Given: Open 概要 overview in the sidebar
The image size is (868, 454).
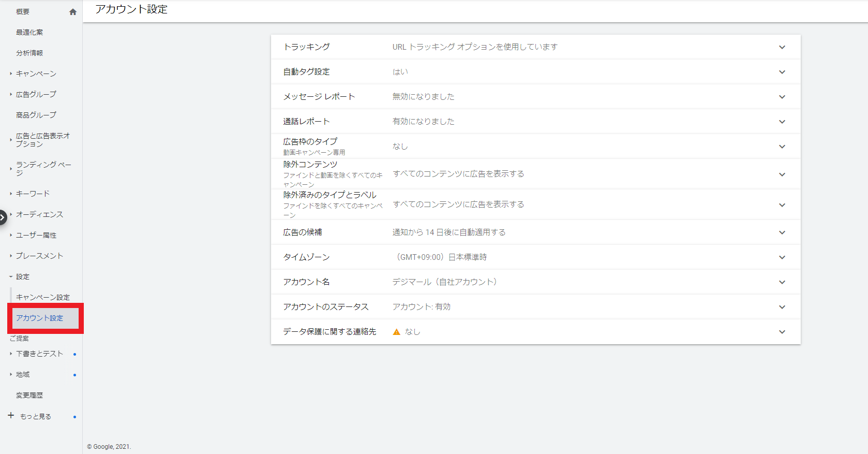Looking at the screenshot, I should 23,11.
